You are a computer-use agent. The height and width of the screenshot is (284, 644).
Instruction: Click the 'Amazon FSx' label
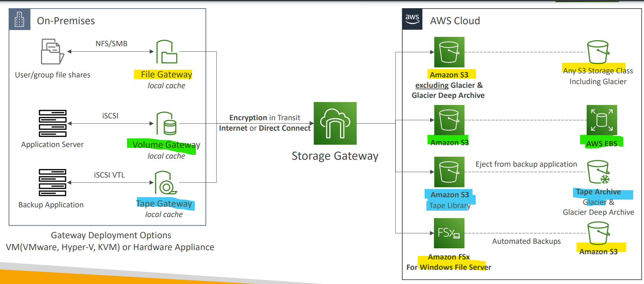(448, 257)
